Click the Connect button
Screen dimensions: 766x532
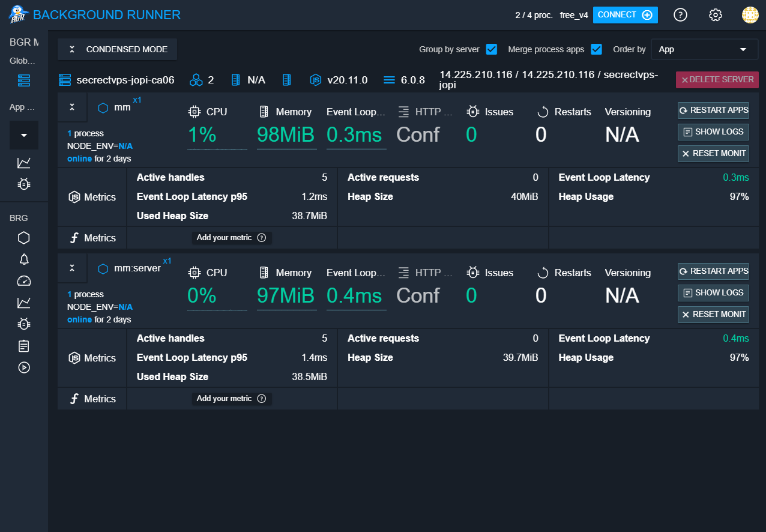626,15
